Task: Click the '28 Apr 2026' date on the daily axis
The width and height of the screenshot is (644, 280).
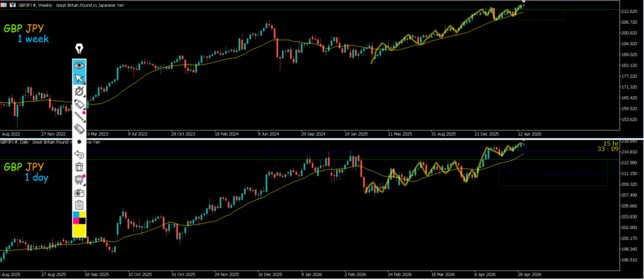Action: [x=529, y=274]
